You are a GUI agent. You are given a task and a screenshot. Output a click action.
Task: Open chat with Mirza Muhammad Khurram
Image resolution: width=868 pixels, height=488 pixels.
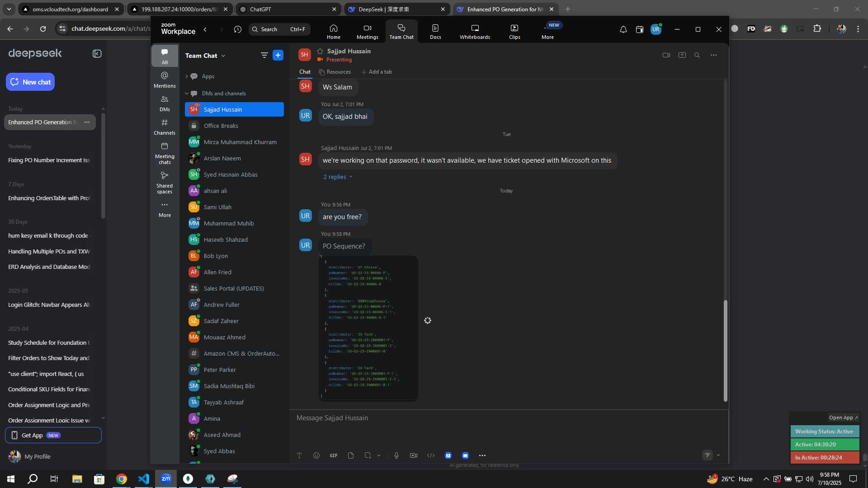pyautogui.click(x=234, y=142)
